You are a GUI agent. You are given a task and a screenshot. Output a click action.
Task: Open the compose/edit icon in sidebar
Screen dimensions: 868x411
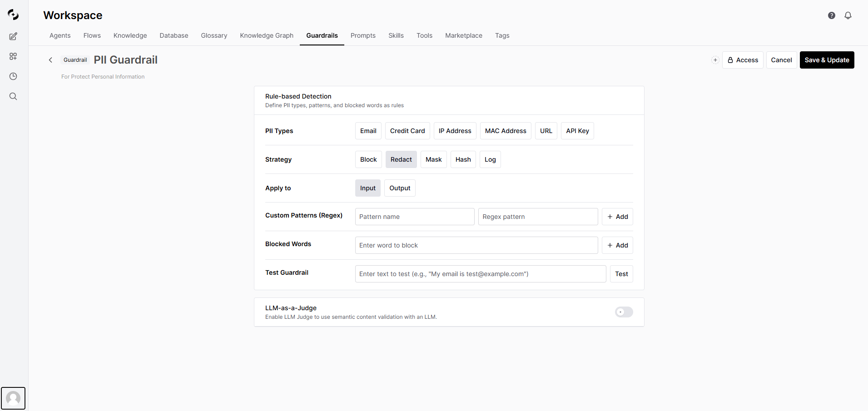point(13,36)
